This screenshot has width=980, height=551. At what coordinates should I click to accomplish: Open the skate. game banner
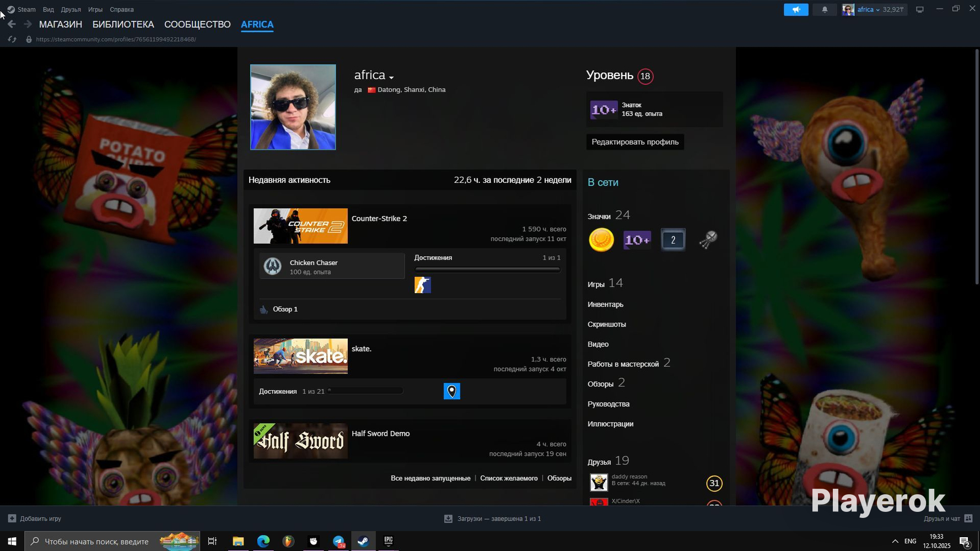click(300, 356)
